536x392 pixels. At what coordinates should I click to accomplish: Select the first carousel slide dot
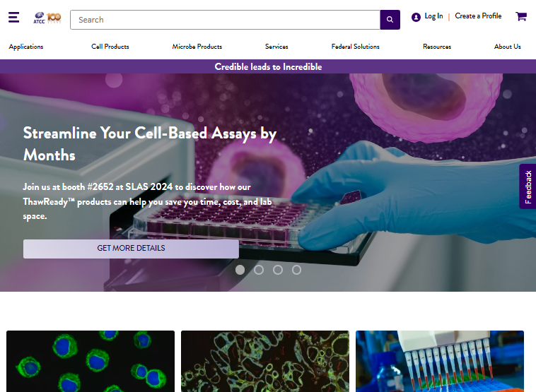pyautogui.click(x=240, y=270)
